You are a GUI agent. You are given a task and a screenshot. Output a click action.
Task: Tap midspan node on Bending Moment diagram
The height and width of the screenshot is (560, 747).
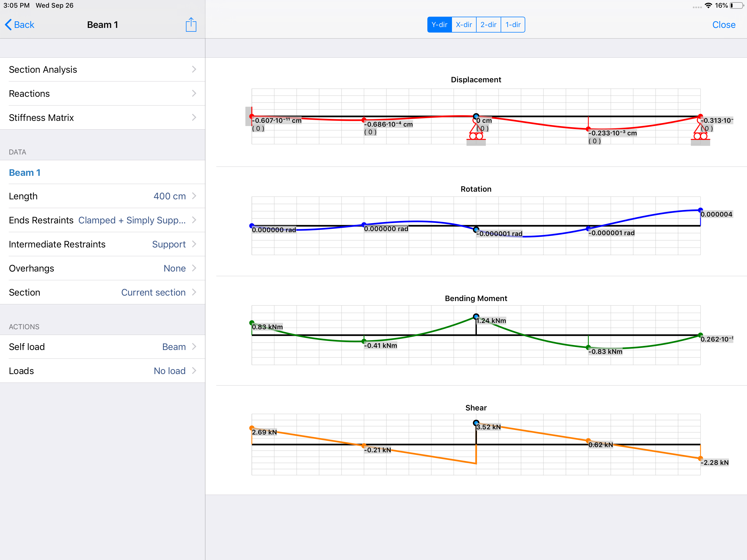476,316
